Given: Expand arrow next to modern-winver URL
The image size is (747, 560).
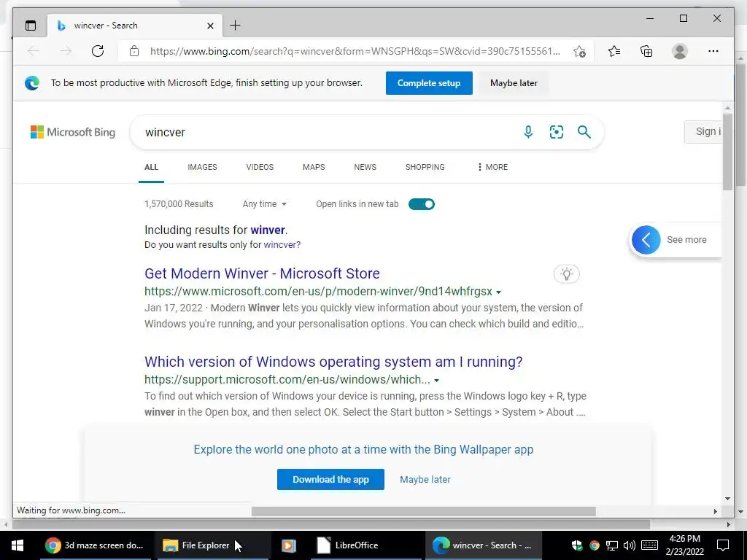Looking at the screenshot, I should tap(498, 292).
